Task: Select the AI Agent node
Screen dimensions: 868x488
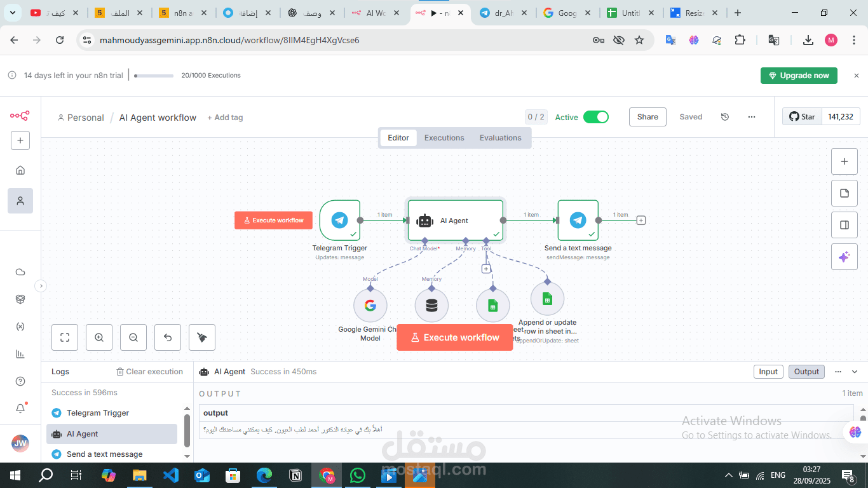Action: 456,220
